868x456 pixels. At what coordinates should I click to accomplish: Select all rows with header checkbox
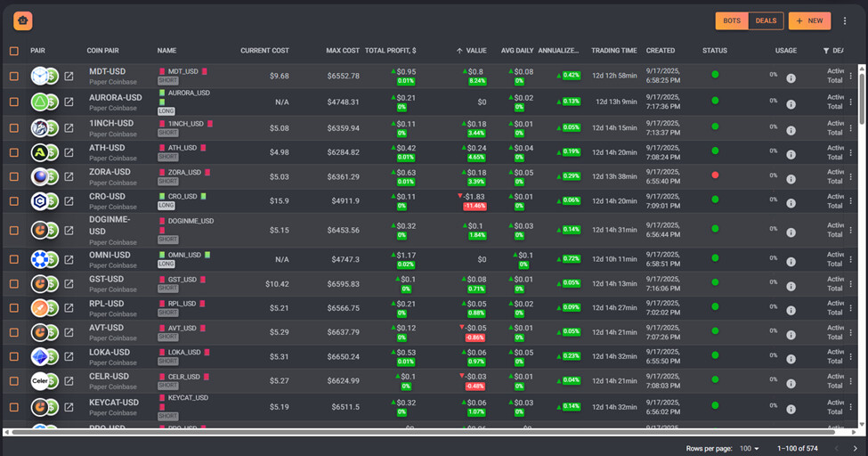13,51
